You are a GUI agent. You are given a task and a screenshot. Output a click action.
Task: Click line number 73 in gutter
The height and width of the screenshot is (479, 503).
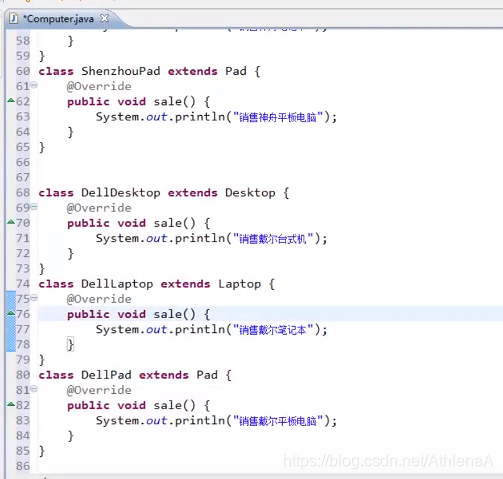23,269
